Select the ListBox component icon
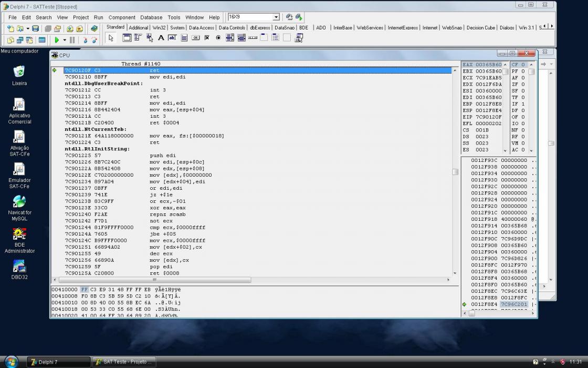The width and height of the screenshot is (588, 368). click(x=230, y=37)
